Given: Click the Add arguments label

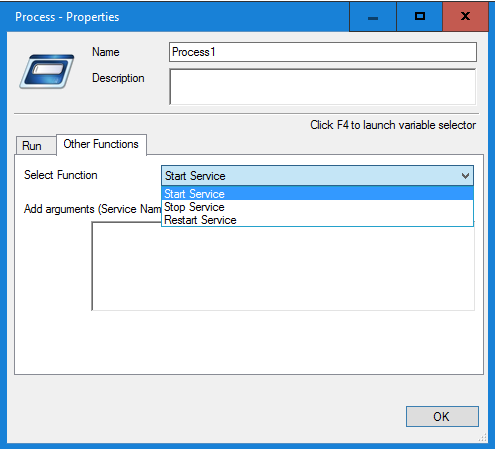Looking at the screenshot, I should pyautogui.click(x=93, y=209).
